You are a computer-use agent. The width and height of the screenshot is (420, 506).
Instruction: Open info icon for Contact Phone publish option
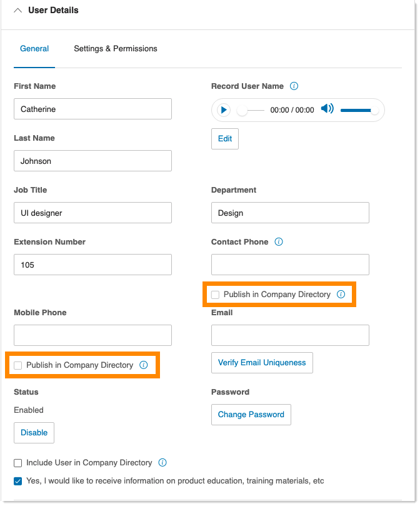coord(341,295)
